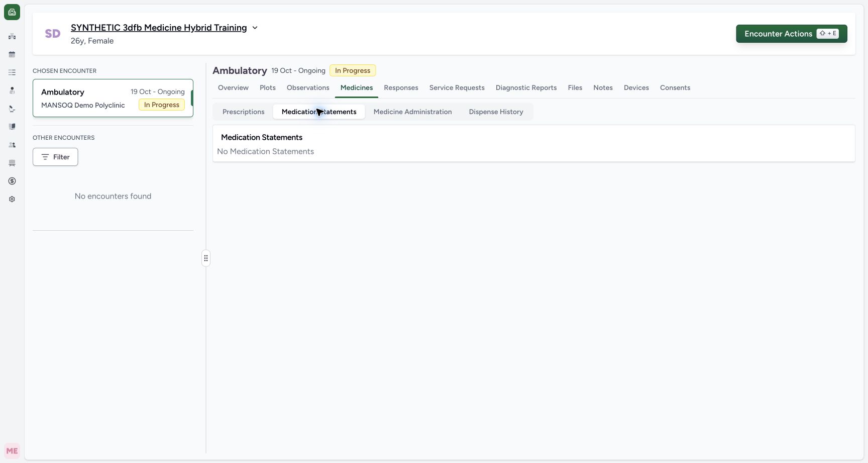Click the panel resize grip handle
Image resolution: width=868 pixels, height=463 pixels.
pos(206,258)
